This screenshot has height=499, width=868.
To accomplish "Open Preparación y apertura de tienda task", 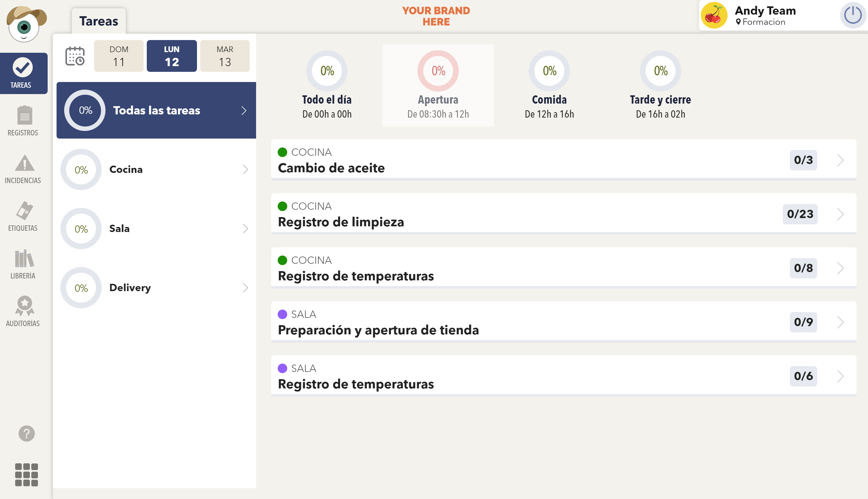I will [378, 330].
